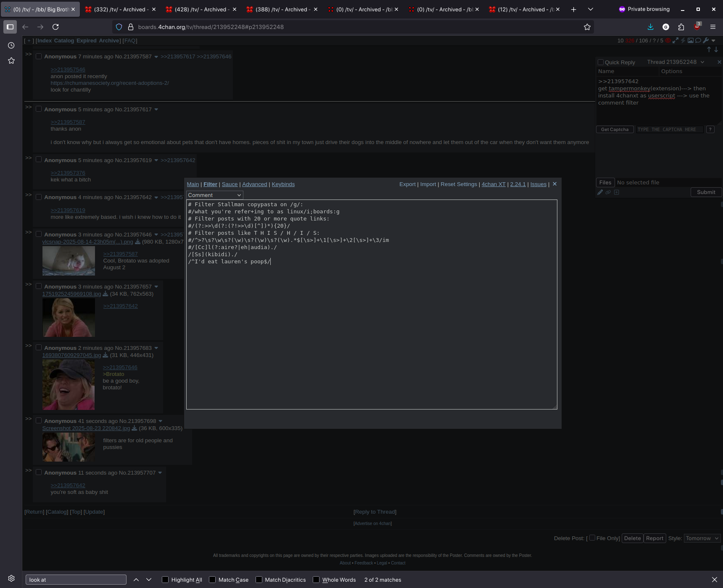The image size is (723, 588).
Task: Download vlcsnap image via its download icon
Action: point(137,242)
